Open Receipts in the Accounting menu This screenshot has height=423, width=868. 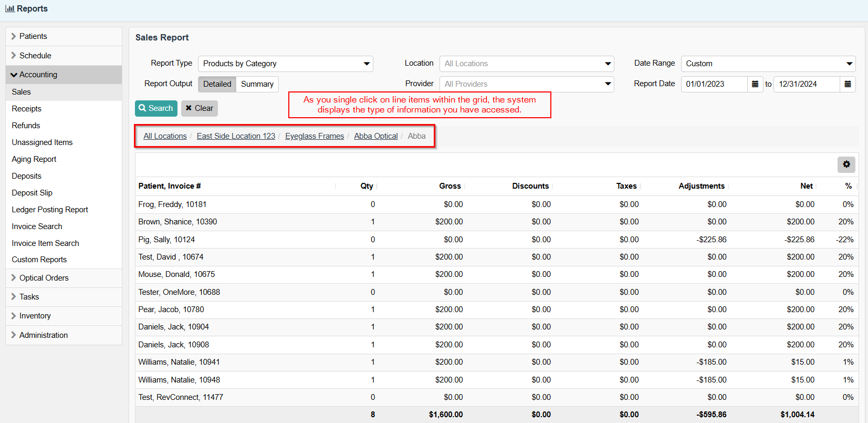pyautogui.click(x=27, y=109)
